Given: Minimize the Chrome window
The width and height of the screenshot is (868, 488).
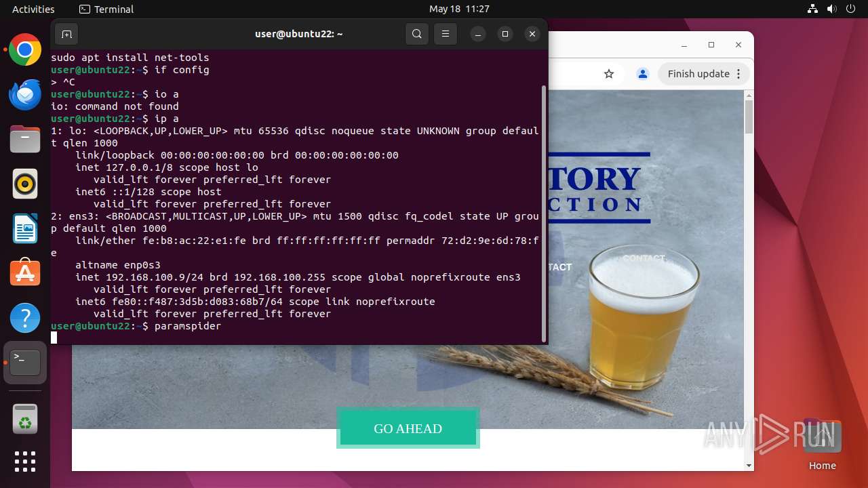Looking at the screenshot, I should 684,45.
